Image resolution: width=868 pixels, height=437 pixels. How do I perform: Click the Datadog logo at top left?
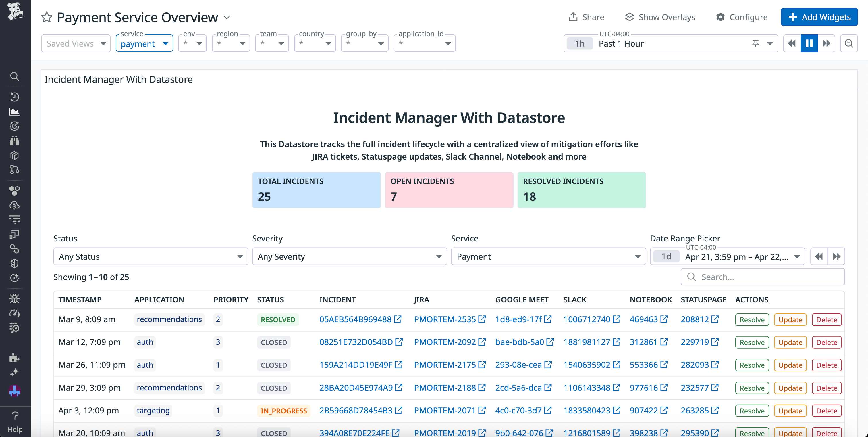click(x=15, y=10)
